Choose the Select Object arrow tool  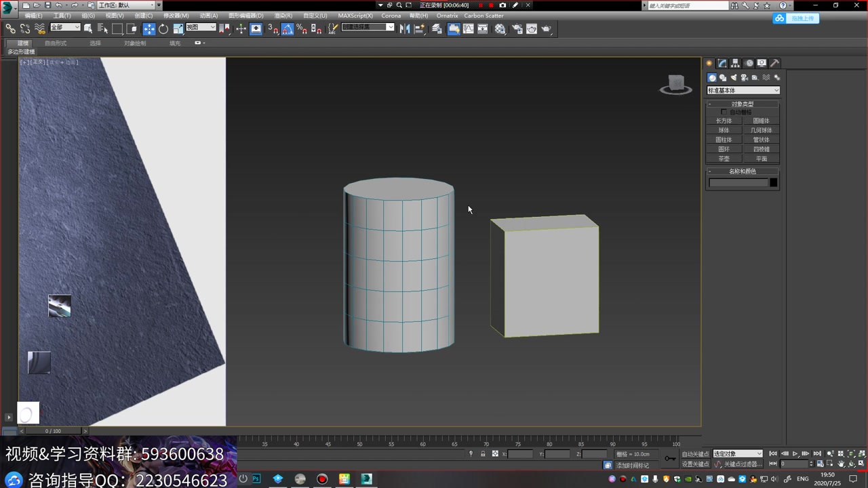88,28
